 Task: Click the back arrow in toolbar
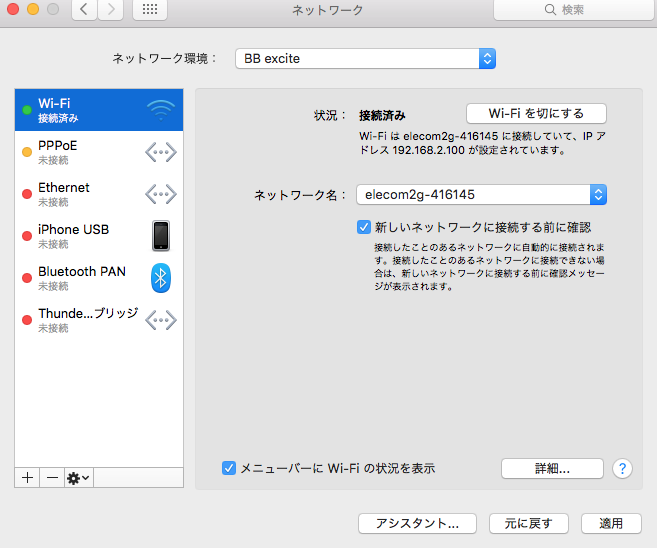click(83, 10)
